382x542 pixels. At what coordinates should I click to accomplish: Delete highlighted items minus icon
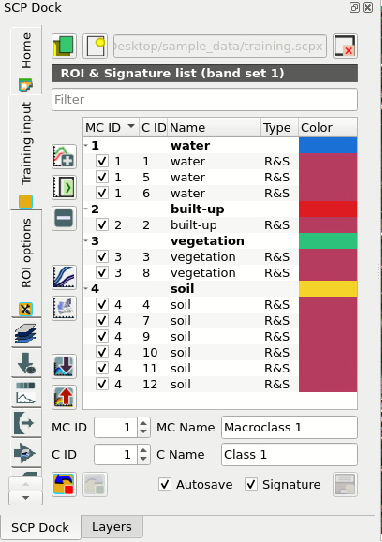pos(64,218)
